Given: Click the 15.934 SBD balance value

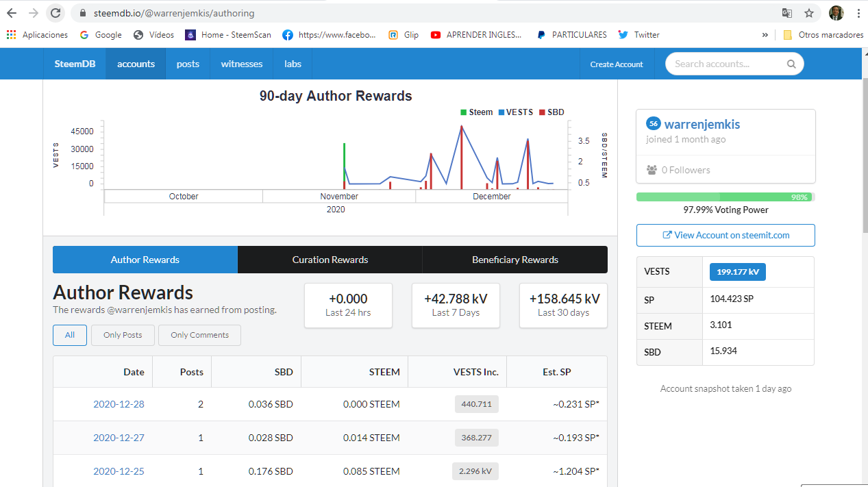Looking at the screenshot, I should [723, 351].
